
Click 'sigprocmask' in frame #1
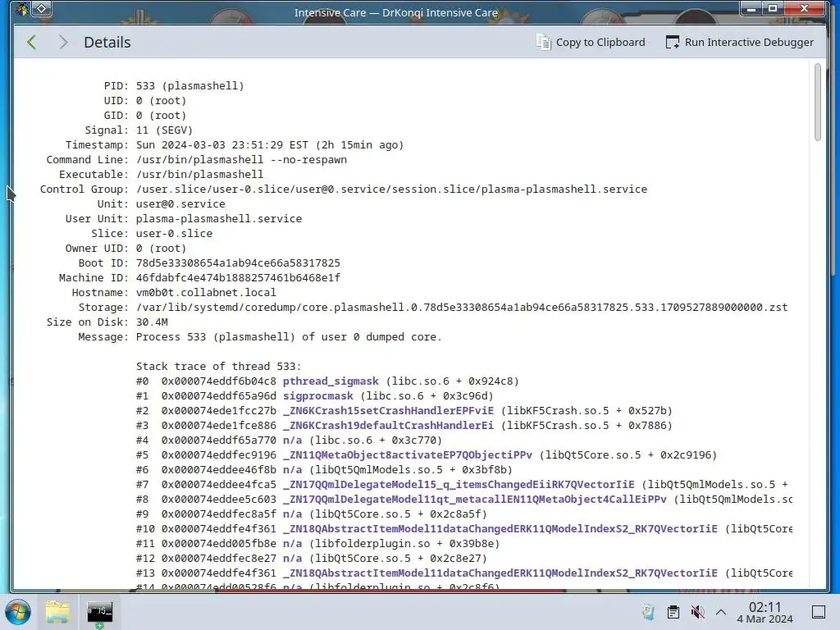(x=317, y=396)
